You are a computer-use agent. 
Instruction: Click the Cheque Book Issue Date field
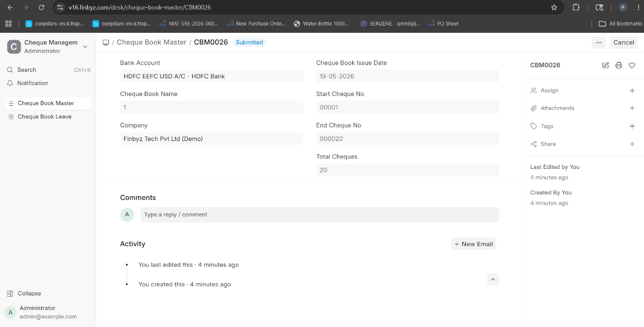[x=407, y=77]
